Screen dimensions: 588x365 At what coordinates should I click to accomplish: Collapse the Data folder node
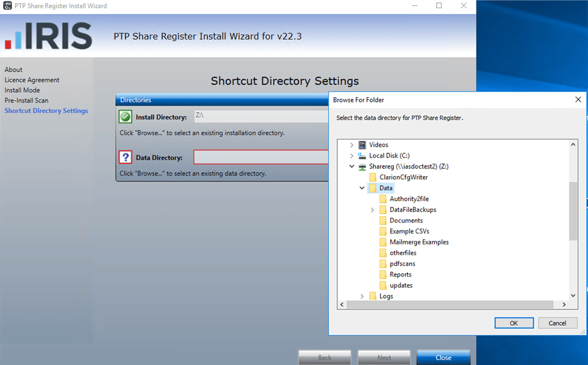[x=362, y=188]
